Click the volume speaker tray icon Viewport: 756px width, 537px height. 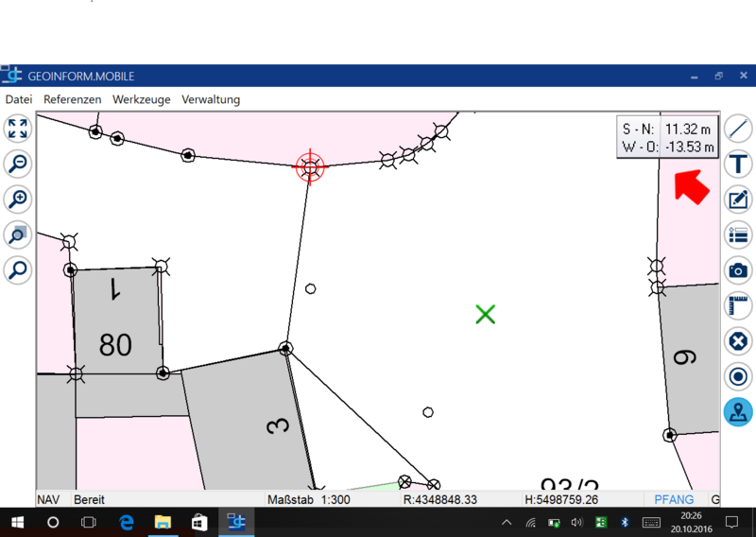click(x=577, y=522)
